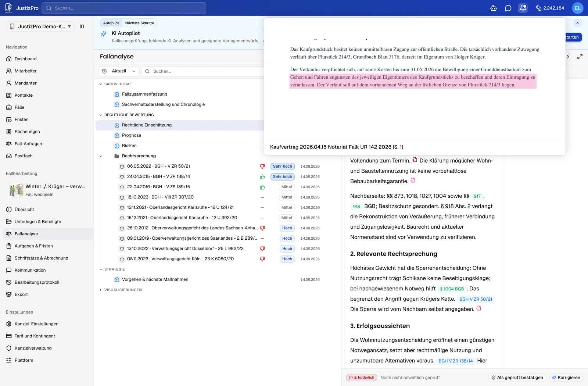
Task: Open notifications bell icon in header
Action: pos(523,8)
